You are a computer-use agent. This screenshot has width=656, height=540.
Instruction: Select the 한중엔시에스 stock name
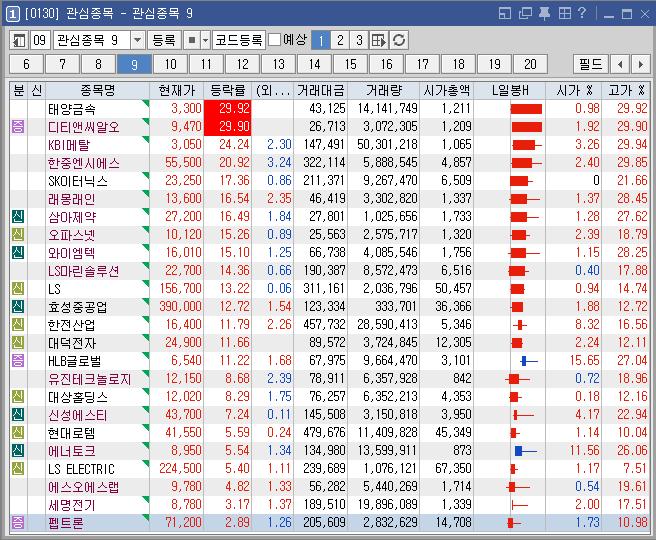tap(84, 163)
